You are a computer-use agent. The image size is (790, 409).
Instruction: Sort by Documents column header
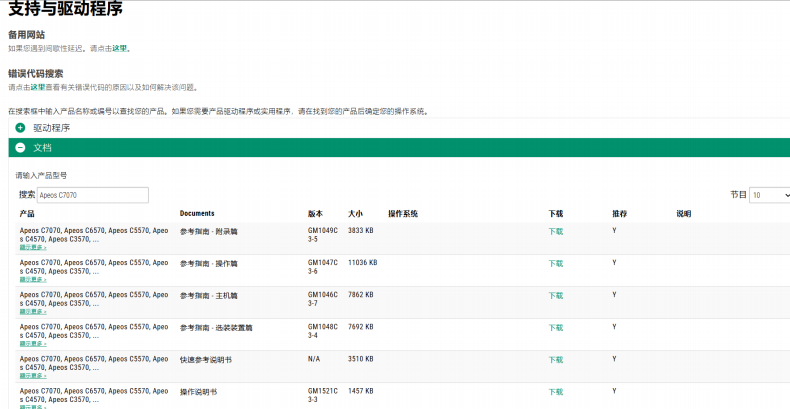[197, 214]
